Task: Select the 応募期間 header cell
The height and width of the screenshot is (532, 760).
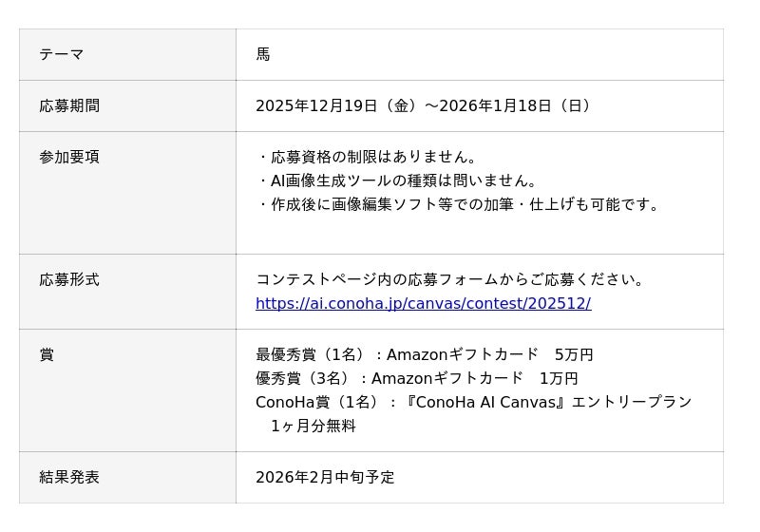Action: (69, 106)
